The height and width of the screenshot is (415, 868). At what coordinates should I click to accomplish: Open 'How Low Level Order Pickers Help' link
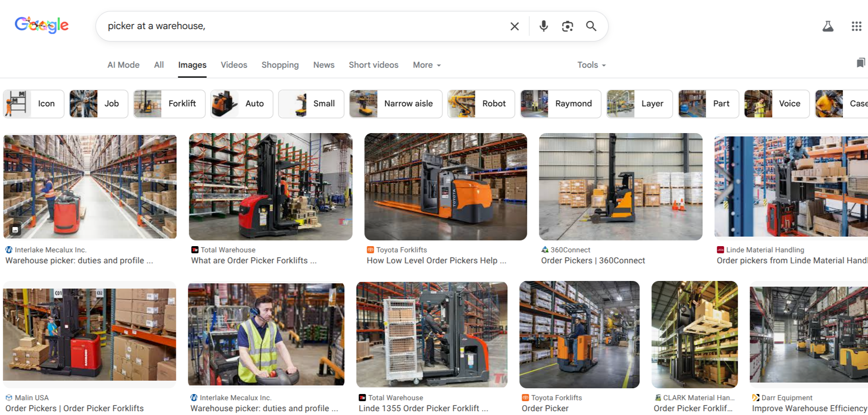point(436,260)
